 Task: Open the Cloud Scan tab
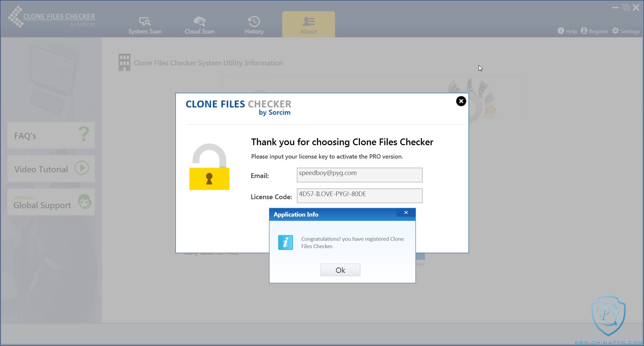pyautogui.click(x=199, y=25)
